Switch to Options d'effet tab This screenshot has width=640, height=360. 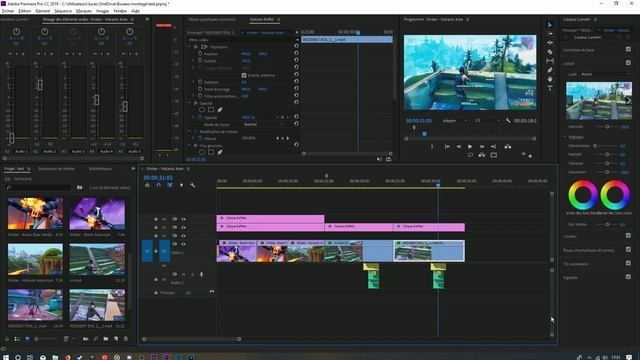[x=262, y=19]
